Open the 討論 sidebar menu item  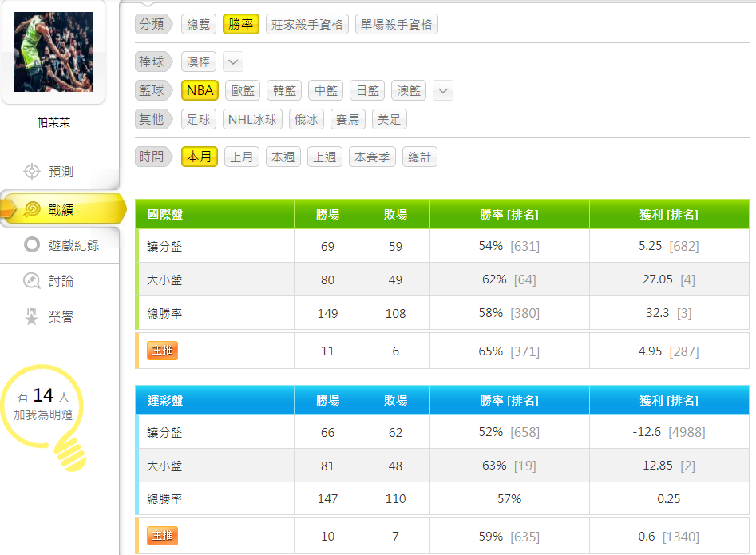pyautogui.click(x=59, y=281)
